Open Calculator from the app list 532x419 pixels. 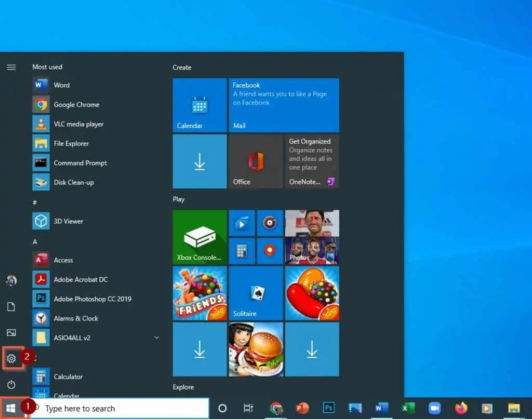[x=96, y=376]
